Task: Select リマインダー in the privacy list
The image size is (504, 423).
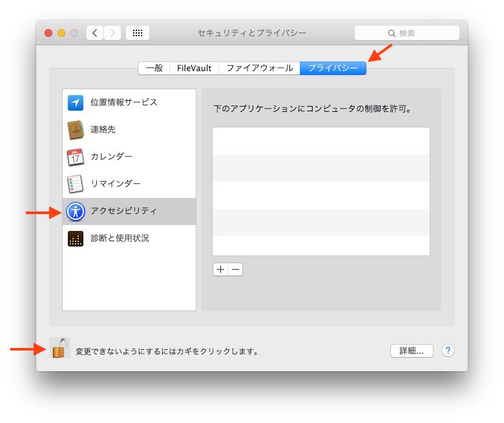Action: (x=129, y=184)
